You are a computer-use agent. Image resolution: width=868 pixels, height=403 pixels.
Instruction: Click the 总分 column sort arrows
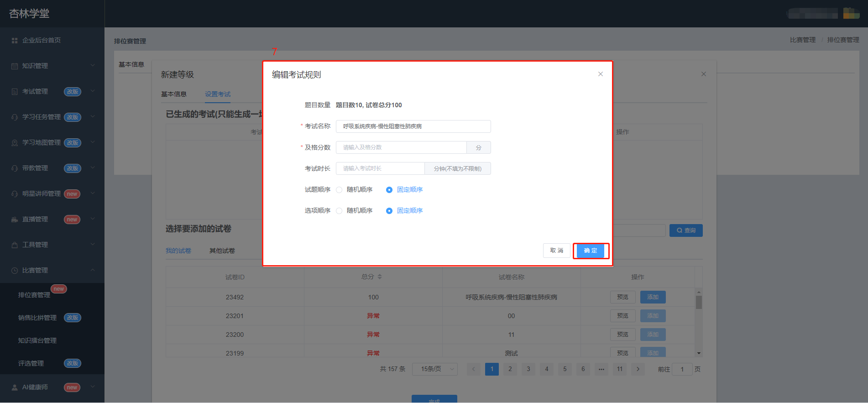click(x=380, y=277)
